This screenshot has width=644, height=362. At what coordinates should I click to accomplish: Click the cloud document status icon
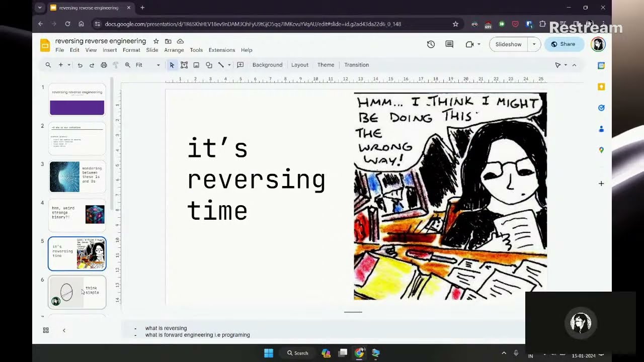(180, 41)
